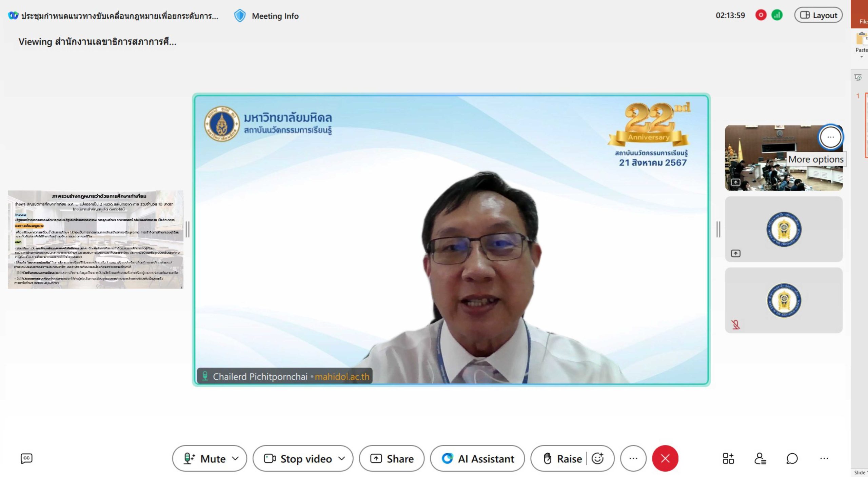Screen dimensions: 868x477
Task: Open the reactions emoji icon
Action: tap(597, 458)
